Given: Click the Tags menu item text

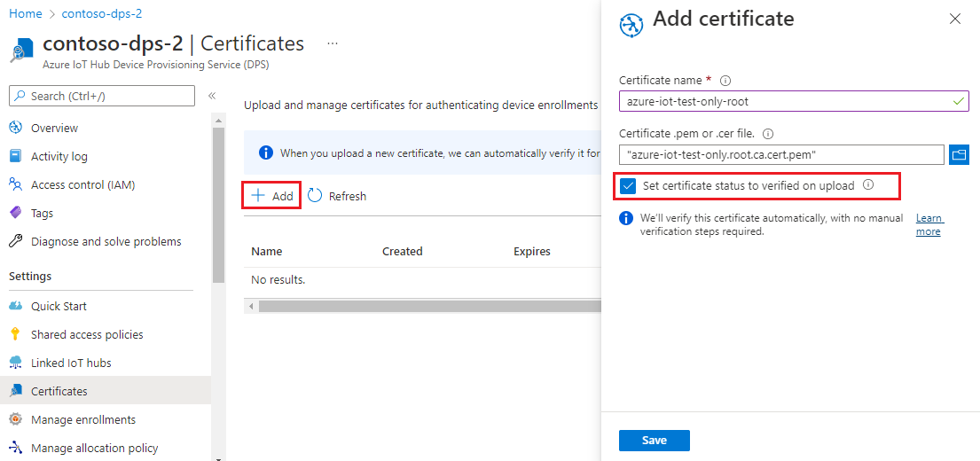Looking at the screenshot, I should pos(42,213).
